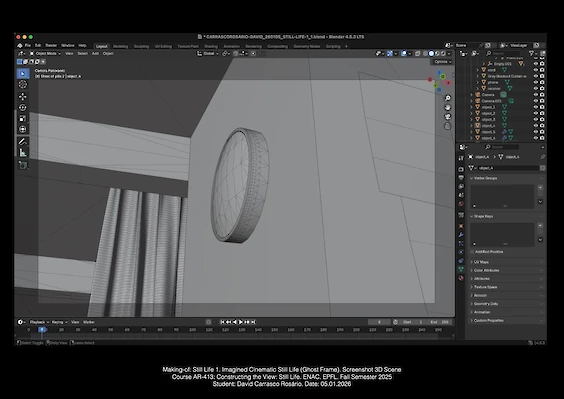The width and height of the screenshot is (564, 399).
Task: Open the Output properties tab
Action: click(x=461, y=177)
